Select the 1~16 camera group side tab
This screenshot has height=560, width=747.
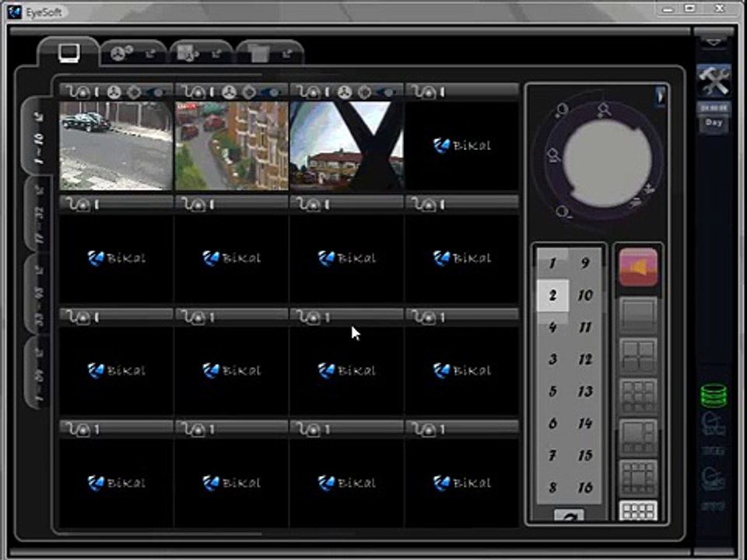[39, 137]
